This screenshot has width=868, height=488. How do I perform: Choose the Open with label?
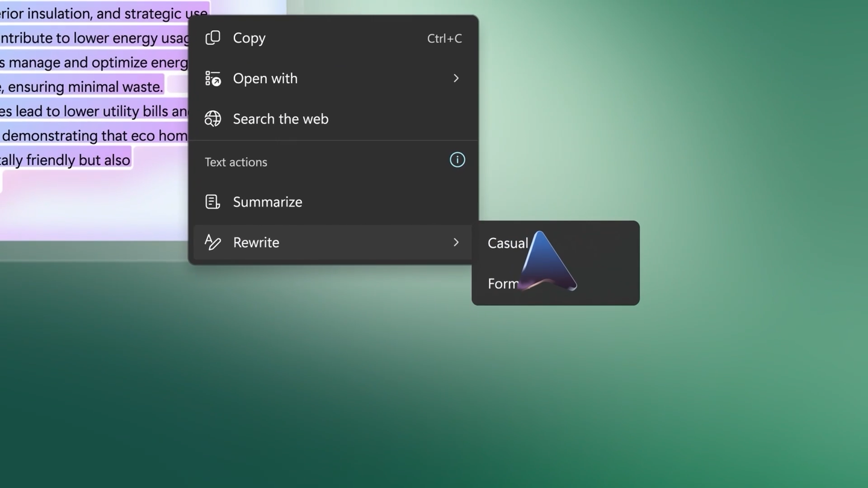click(265, 78)
